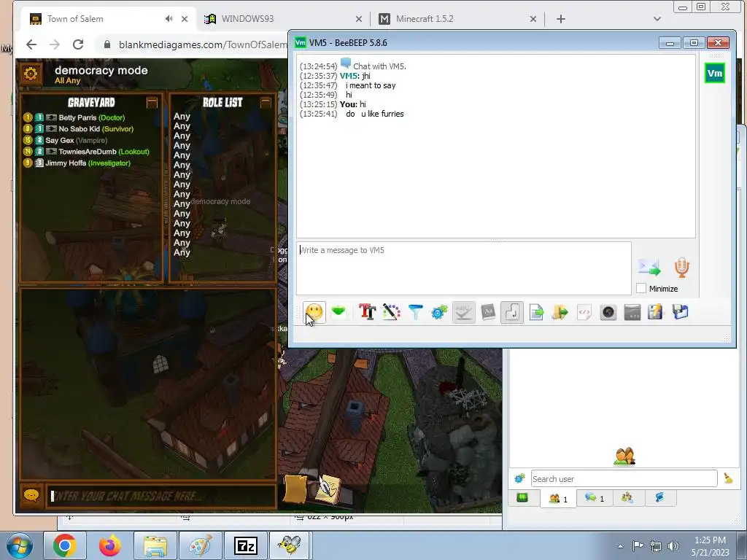Open the volume speaker icon in system tray
This screenshot has width=747, height=560.
pos(673,546)
